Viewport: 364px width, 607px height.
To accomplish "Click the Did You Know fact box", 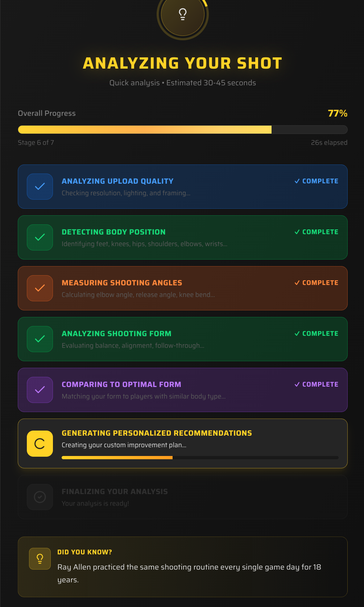I will point(182,566).
